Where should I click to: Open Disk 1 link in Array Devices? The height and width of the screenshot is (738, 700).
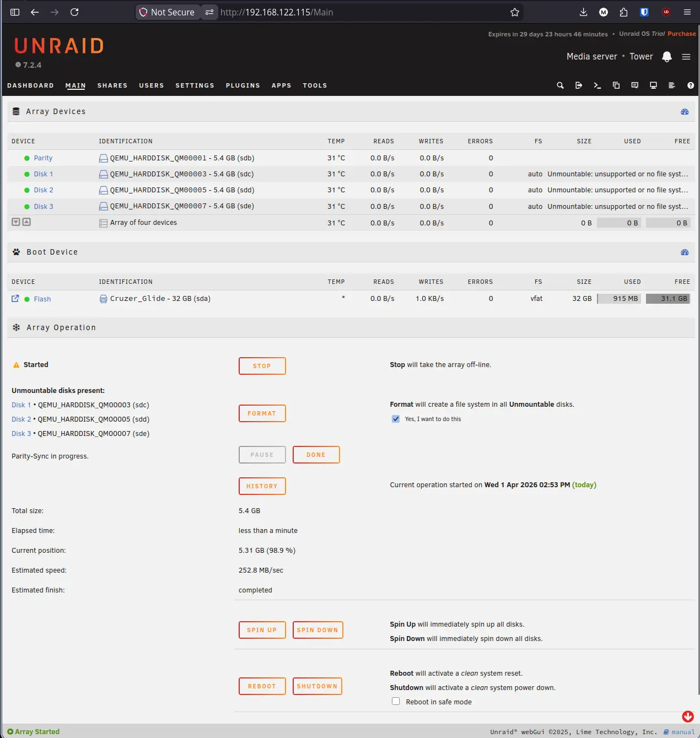44,174
